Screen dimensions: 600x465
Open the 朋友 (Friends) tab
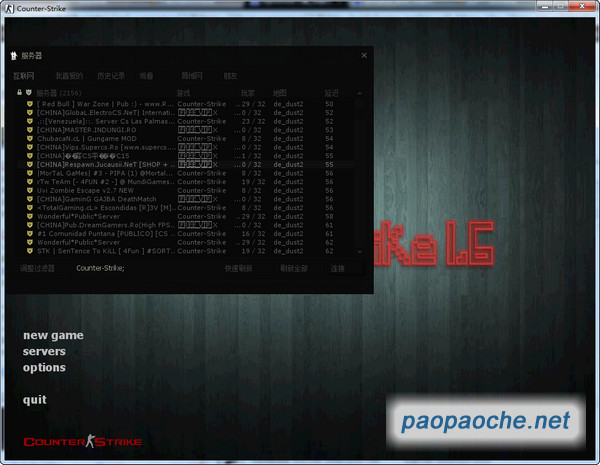tap(230, 76)
